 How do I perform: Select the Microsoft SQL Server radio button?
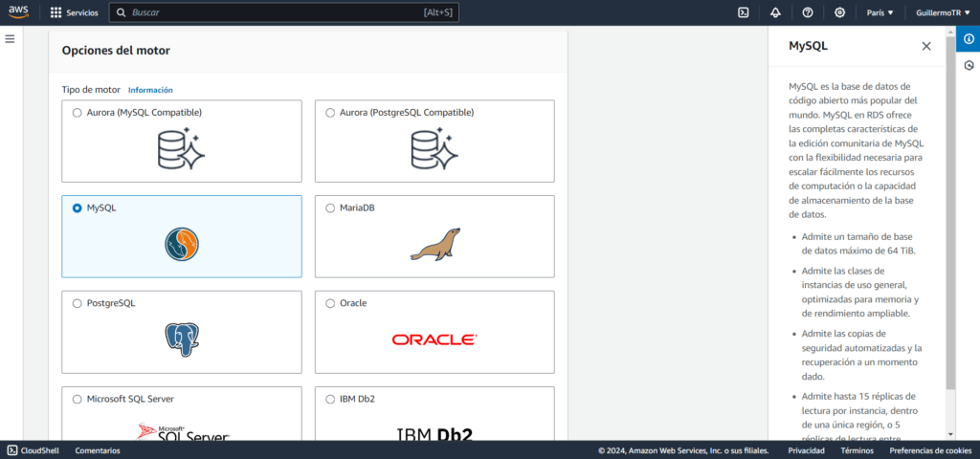[77, 399]
